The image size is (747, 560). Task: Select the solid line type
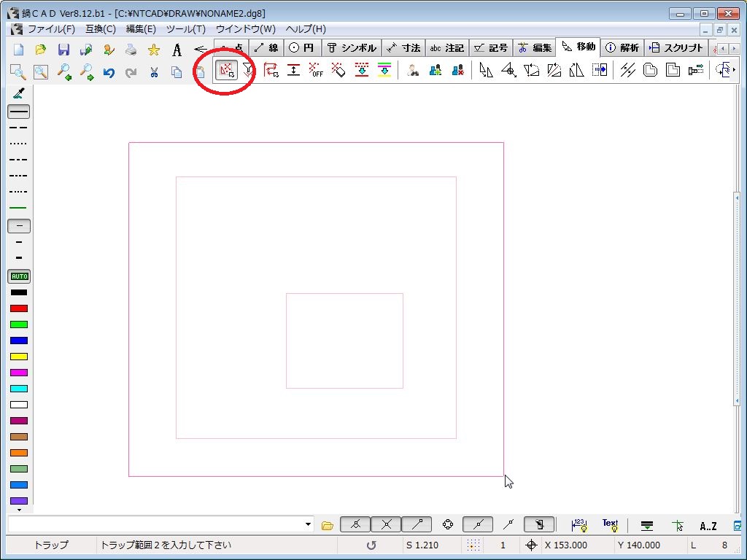point(18,112)
